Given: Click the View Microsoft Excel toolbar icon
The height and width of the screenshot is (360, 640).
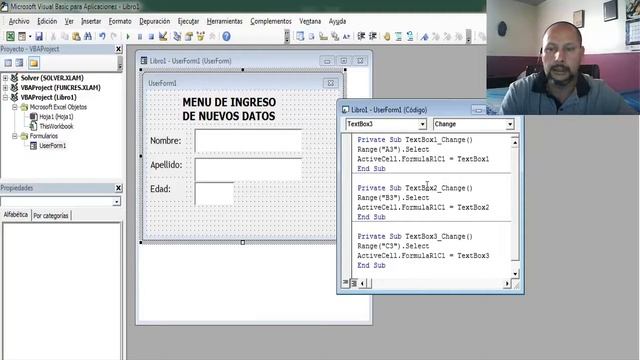Looking at the screenshot, I should coord(10,36).
